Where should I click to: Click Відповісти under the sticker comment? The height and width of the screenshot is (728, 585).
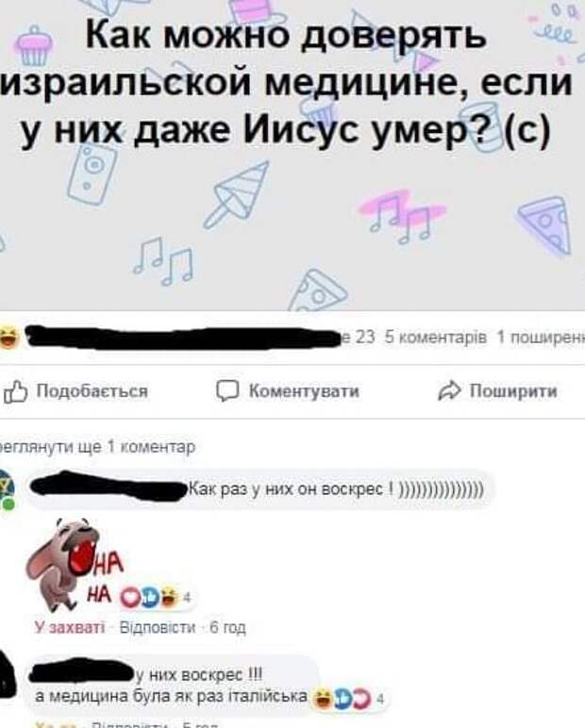tap(158, 628)
